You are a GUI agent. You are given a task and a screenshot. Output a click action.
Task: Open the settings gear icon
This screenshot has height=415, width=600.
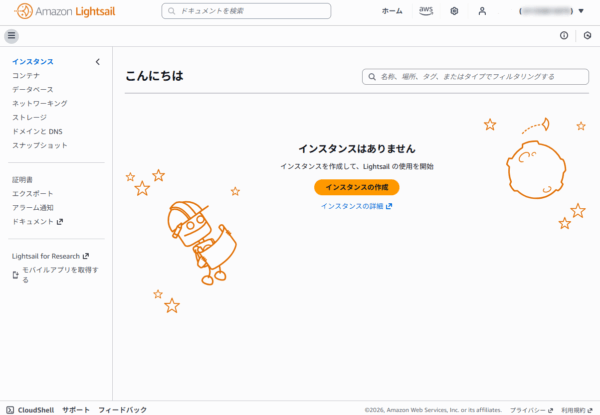coord(454,11)
